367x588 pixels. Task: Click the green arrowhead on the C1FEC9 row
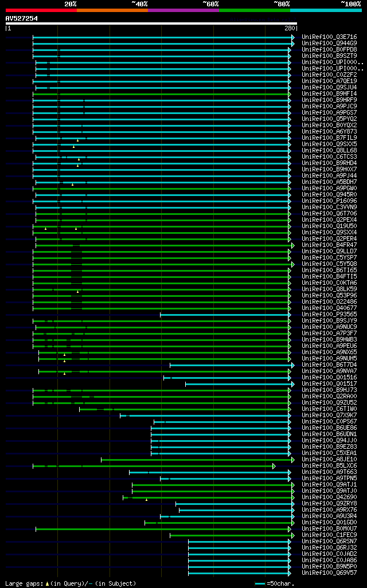[293, 535]
